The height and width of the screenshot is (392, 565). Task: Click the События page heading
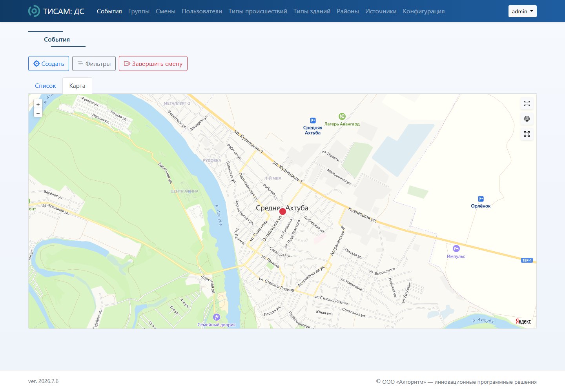pyautogui.click(x=57, y=39)
